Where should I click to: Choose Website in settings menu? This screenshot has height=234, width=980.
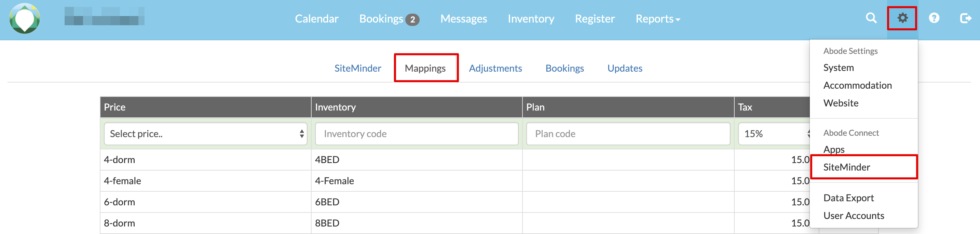(841, 103)
